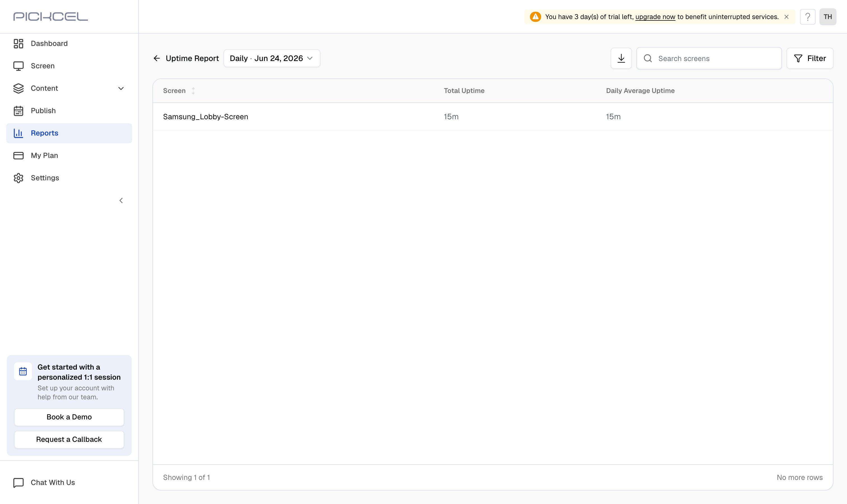The height and width of the screenshot is (504, 847).
Task: Open Settings from the sidebar
Action: point(69,178)
